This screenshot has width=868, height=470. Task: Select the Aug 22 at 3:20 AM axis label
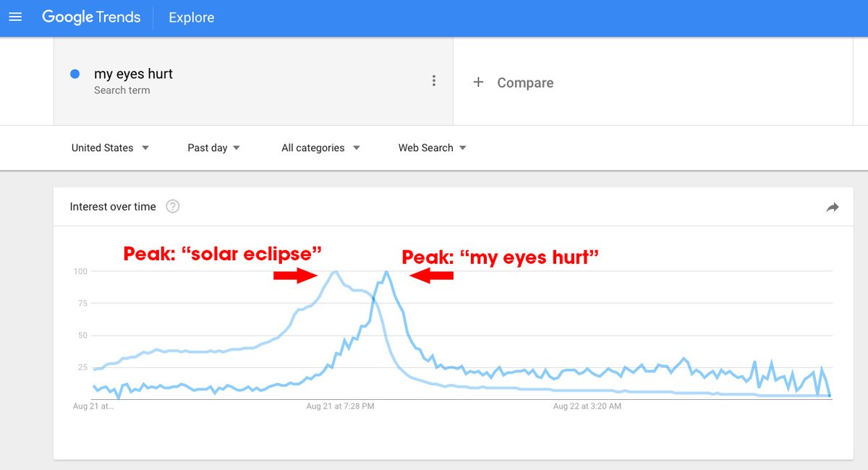point(587,406)
